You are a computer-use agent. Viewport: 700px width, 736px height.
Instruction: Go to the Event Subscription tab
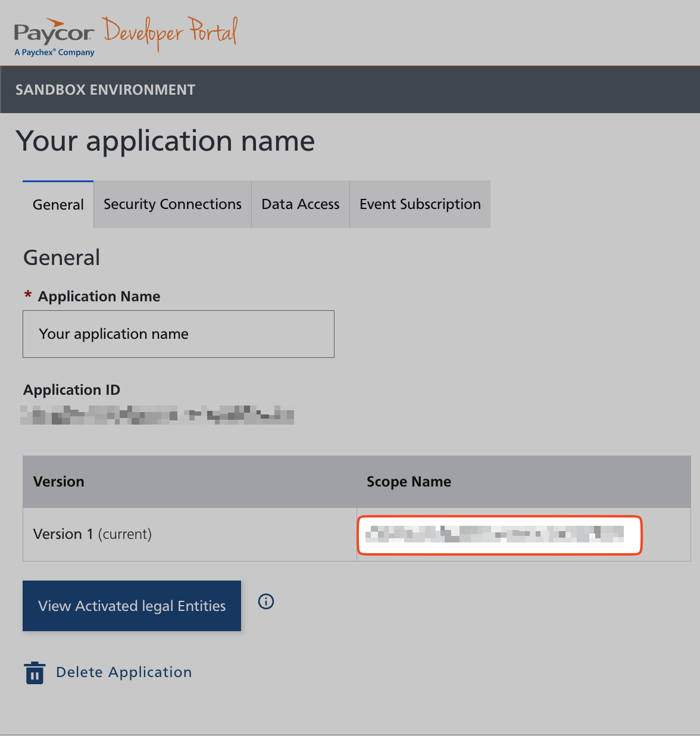point(420,204)
